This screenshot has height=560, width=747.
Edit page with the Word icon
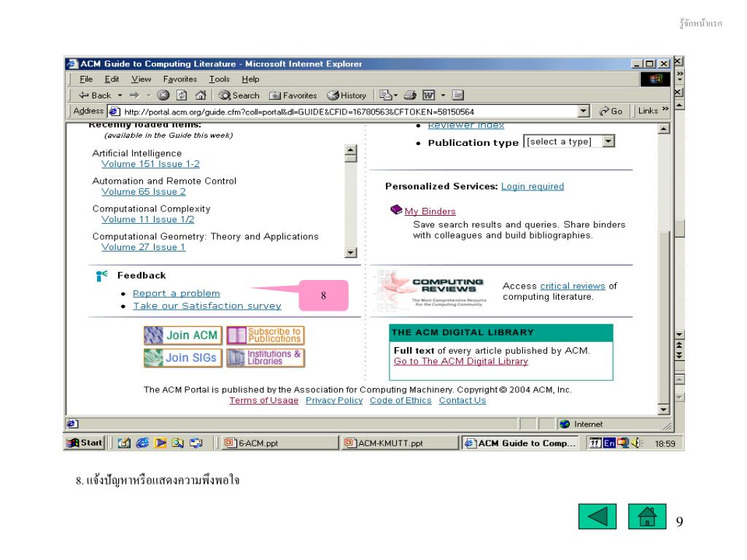429,96
